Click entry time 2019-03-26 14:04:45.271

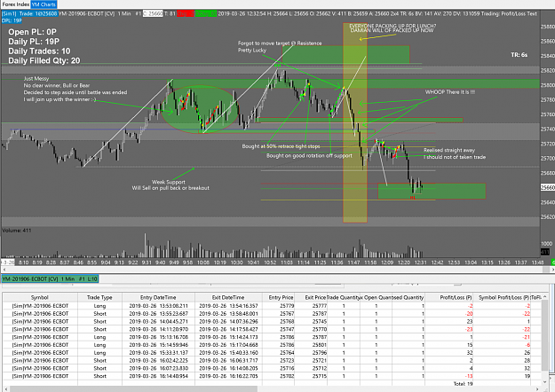[x=159, y=321]
